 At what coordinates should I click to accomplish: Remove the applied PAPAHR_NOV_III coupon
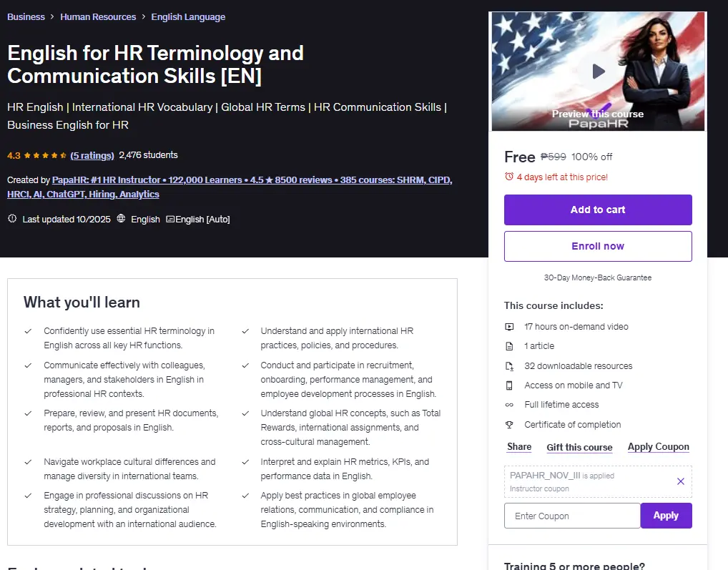(681, 481)
